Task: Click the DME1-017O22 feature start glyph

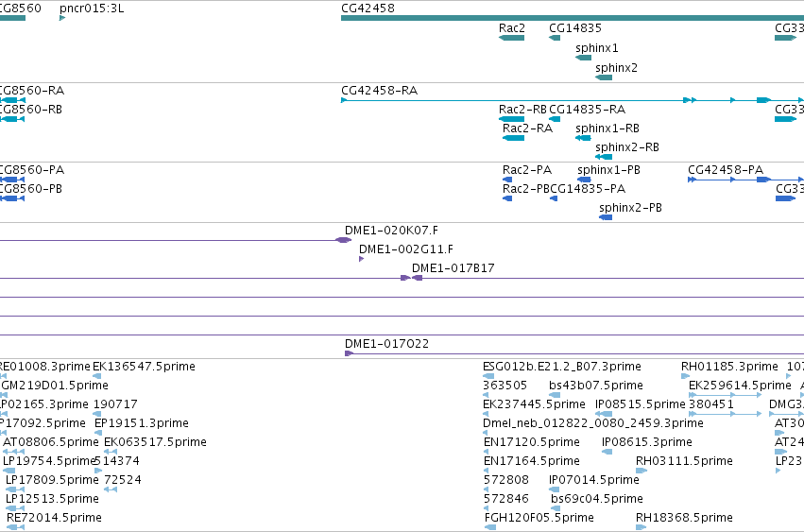Action: [350, 353]
